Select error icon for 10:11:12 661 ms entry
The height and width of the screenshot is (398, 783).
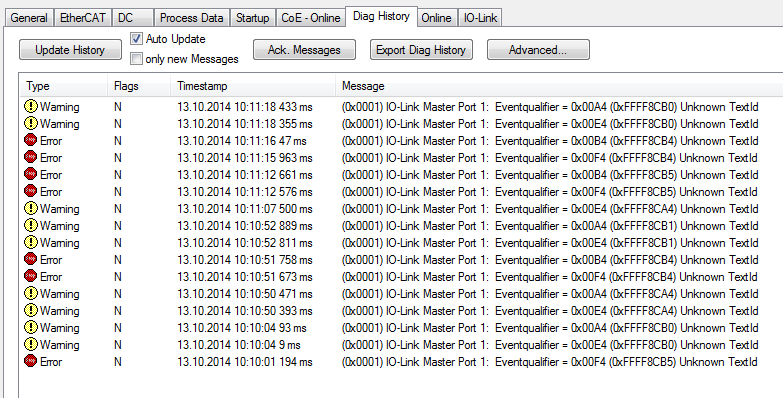pos(30,174)
